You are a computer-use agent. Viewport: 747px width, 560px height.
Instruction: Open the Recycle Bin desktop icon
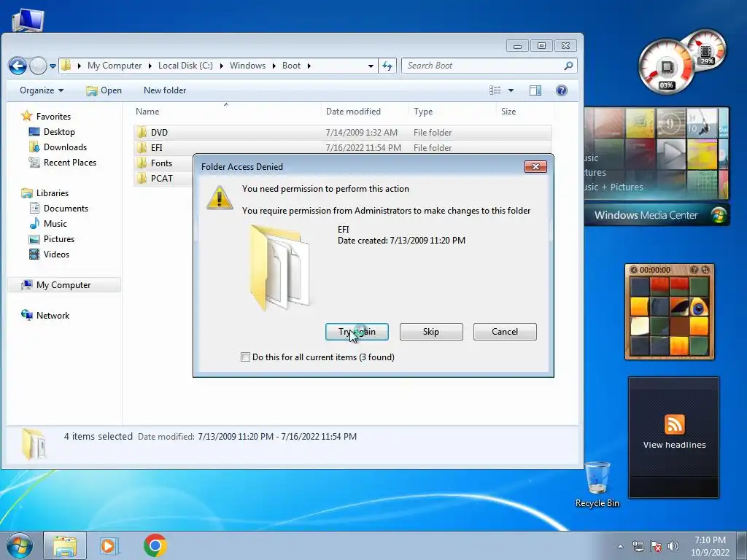pos(597,484)
